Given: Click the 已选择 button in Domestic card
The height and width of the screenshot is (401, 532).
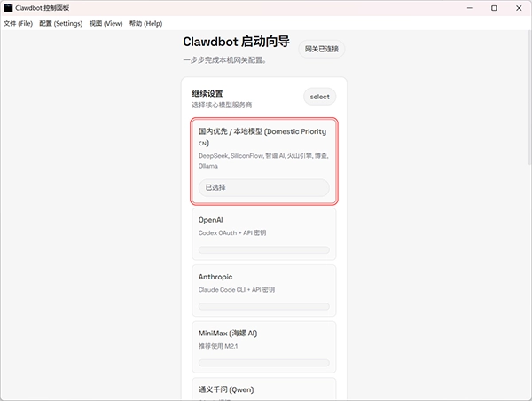Looking at the screenshot, I should point(263,187).
